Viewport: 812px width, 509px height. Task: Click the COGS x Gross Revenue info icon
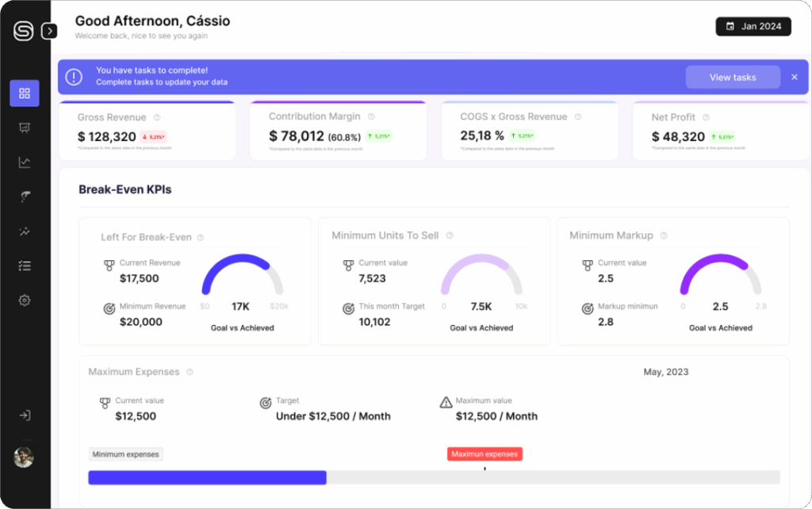coord(578,117)
